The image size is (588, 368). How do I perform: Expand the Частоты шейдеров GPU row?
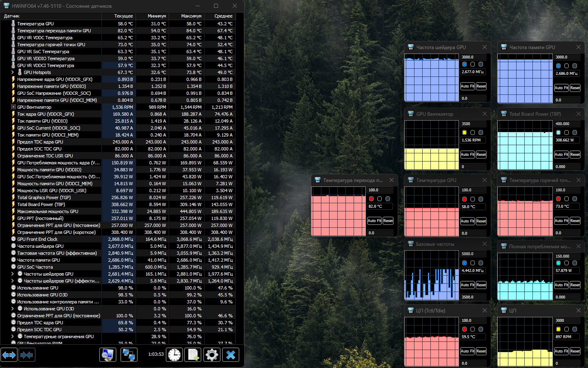coord(13,274)
